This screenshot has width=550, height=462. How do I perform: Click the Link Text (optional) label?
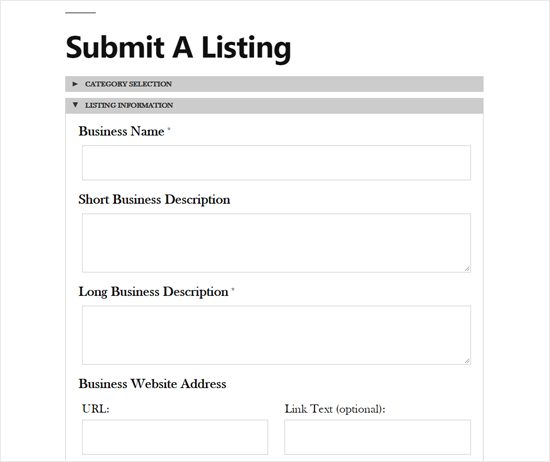coord(335,409)
